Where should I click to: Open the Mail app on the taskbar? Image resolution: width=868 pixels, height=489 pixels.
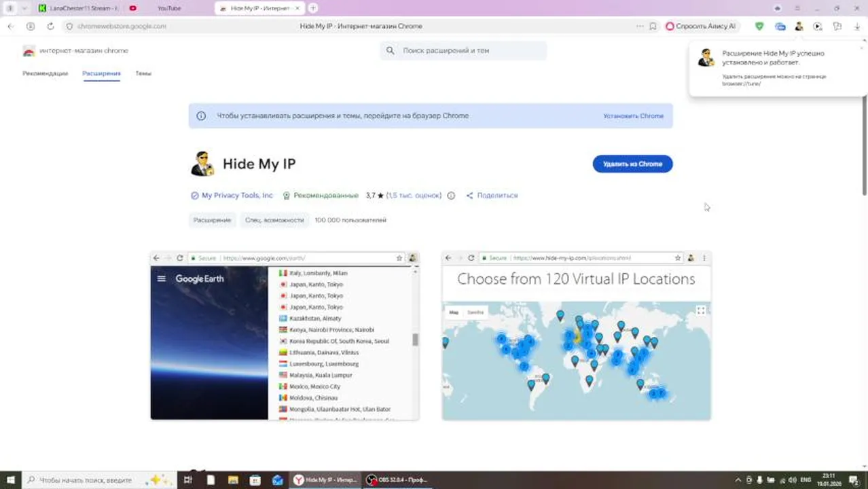point(277,480)
